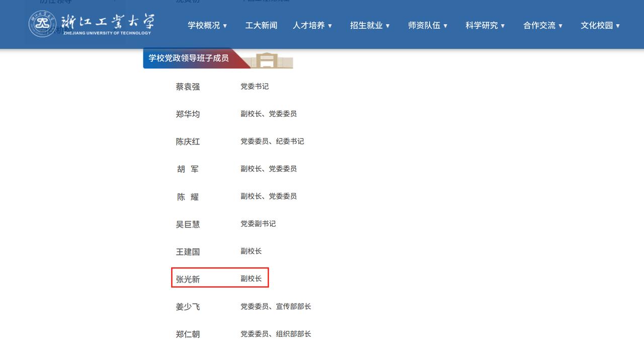Click the name 姜少飞, the 宣传部部长
Viewport: 644px width, 355px height.
coord(188,306)
